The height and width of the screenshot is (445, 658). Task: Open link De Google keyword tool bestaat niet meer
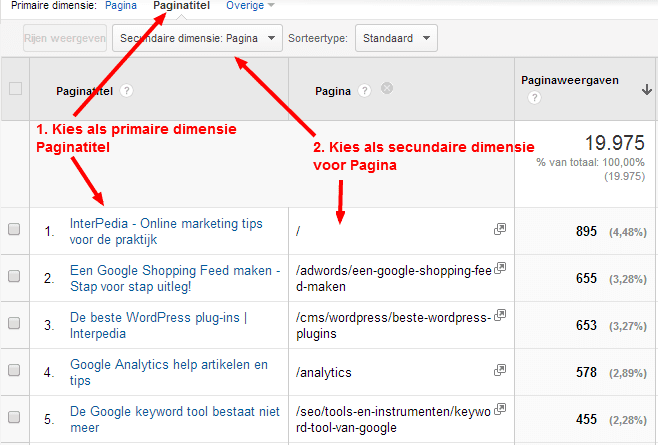[175, 419]
